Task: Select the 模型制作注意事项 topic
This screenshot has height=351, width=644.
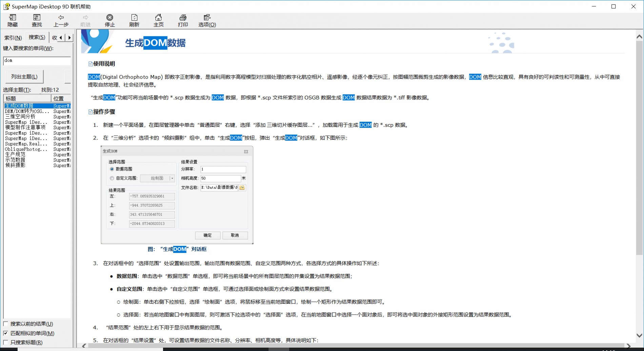Action: (x=37, y=128)
